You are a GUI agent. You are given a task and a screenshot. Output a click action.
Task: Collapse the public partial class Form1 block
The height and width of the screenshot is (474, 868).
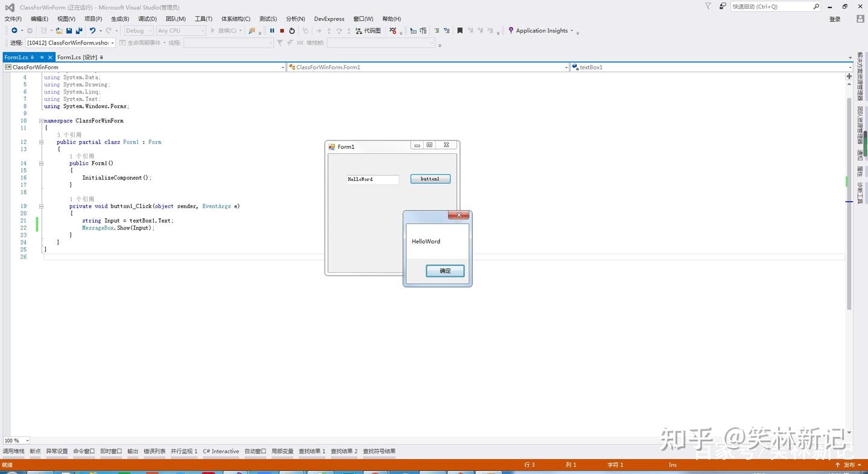pos(42,142)
